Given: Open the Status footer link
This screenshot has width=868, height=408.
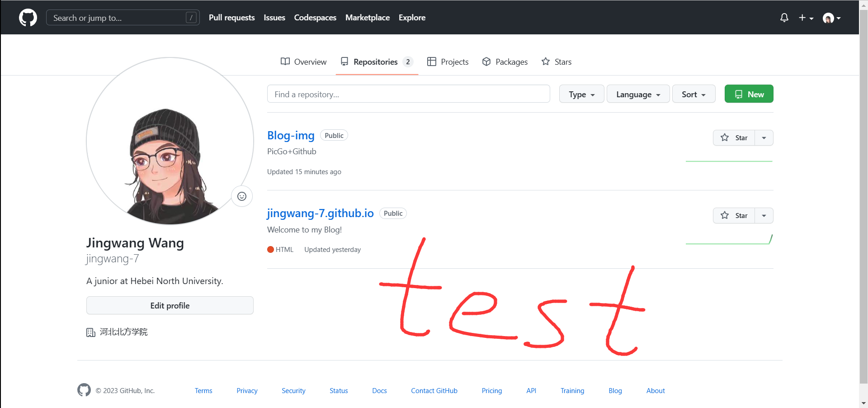Looking at the screenshot, I should click(x=339, y=391).
